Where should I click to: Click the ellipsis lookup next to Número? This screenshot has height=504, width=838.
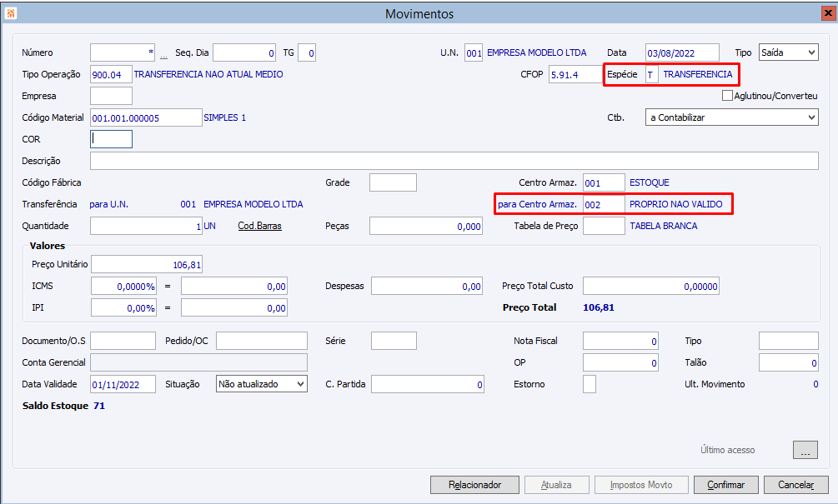(x=163, y=53)
